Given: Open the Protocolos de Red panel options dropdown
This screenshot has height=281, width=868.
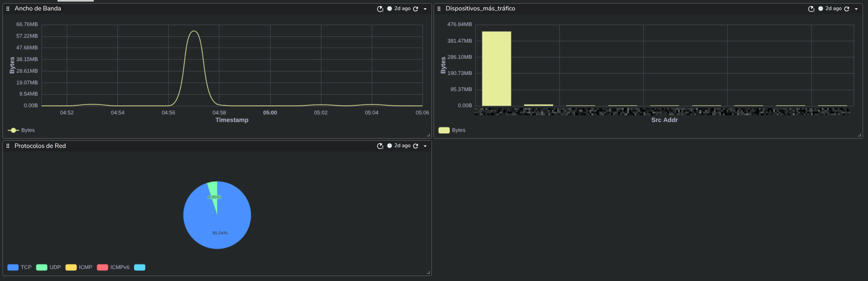Looking at the screenshot, I should click(425, 146).
